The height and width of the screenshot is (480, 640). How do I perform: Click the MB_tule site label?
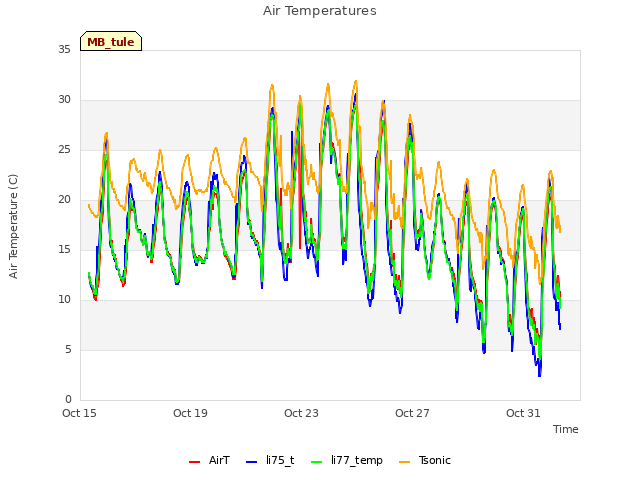(111, 42)
